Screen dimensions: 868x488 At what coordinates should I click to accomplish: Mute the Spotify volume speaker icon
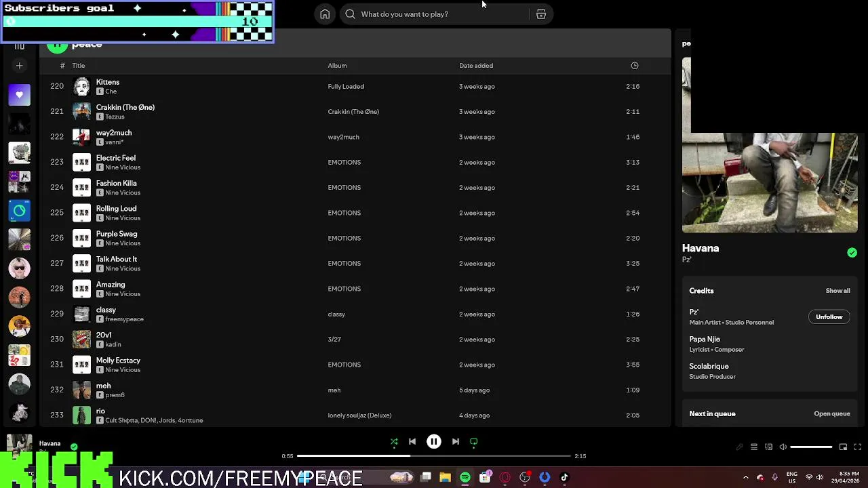[x=783, y=447]
